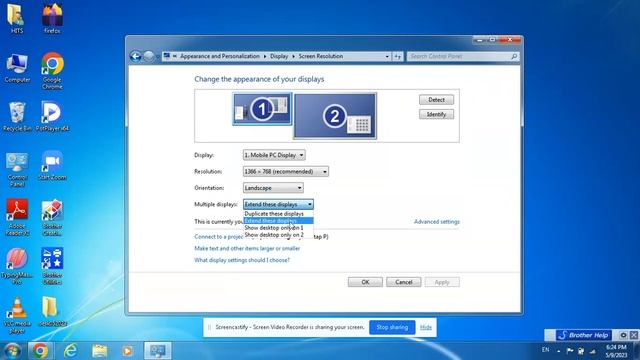
Task: Click the taskbar clock and date
Action: coord(616,351)
